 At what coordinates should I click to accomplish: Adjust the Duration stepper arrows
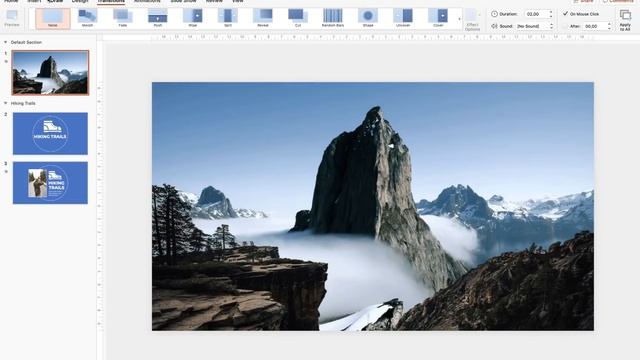click(x=551, y=14)
